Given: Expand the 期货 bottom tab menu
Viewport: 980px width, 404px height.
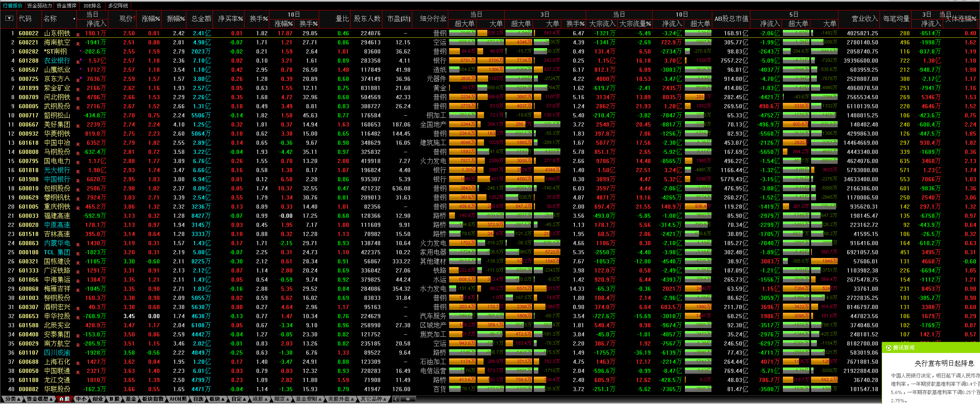Looking at the screenshot, I should [282, 399].
